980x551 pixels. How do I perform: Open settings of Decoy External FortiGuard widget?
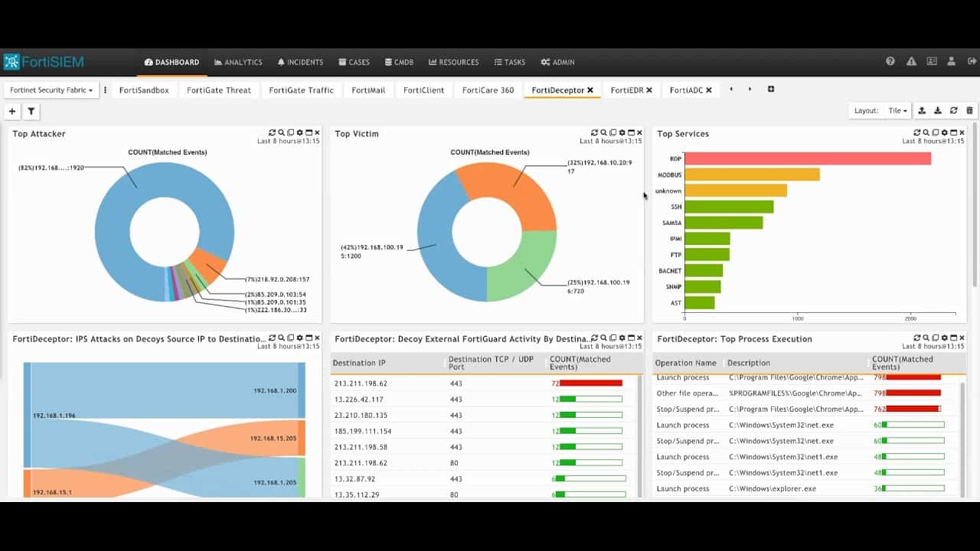click(x=622, y=338)
